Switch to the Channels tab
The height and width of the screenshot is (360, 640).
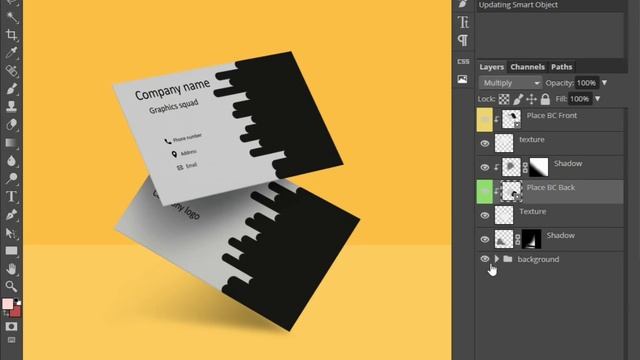527,67
